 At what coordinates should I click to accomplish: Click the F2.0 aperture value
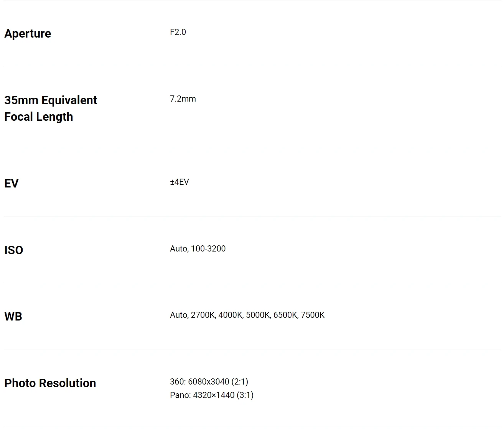pyautogui.click(x=178, y=32)
